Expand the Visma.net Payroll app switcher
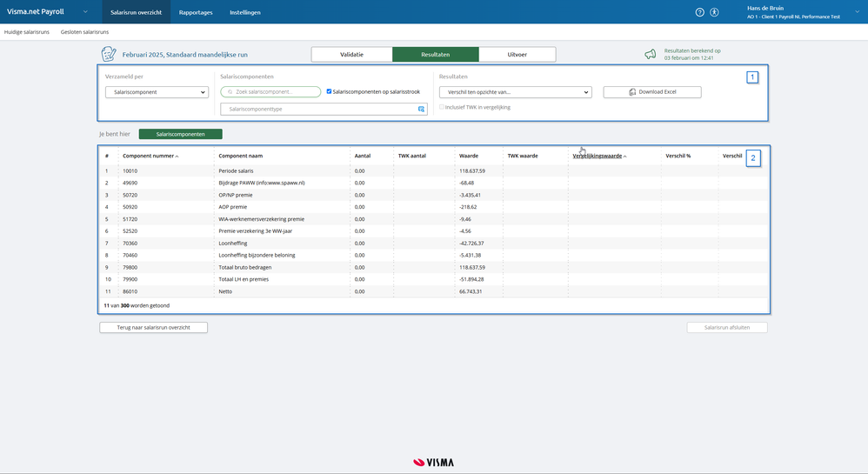Image resolution: width=868 pixels, height=474 pixels. tap(85, 11)
